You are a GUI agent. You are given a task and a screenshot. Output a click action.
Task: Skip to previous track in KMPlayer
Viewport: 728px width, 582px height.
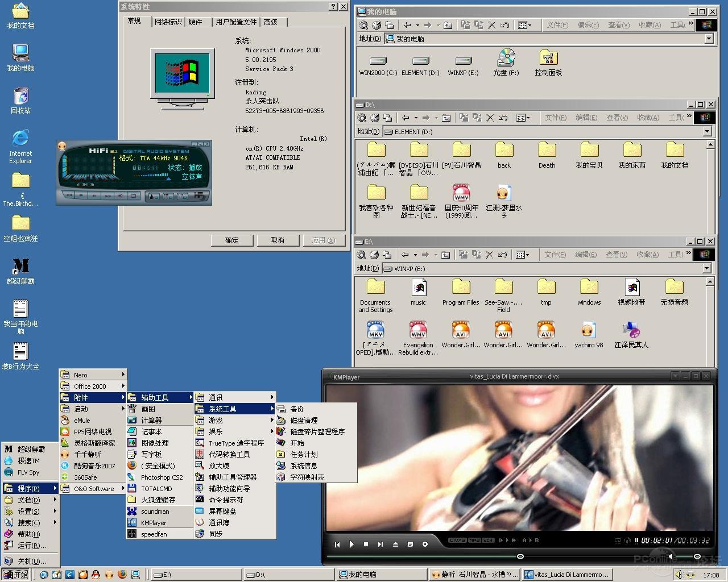[x=337, y=544]
